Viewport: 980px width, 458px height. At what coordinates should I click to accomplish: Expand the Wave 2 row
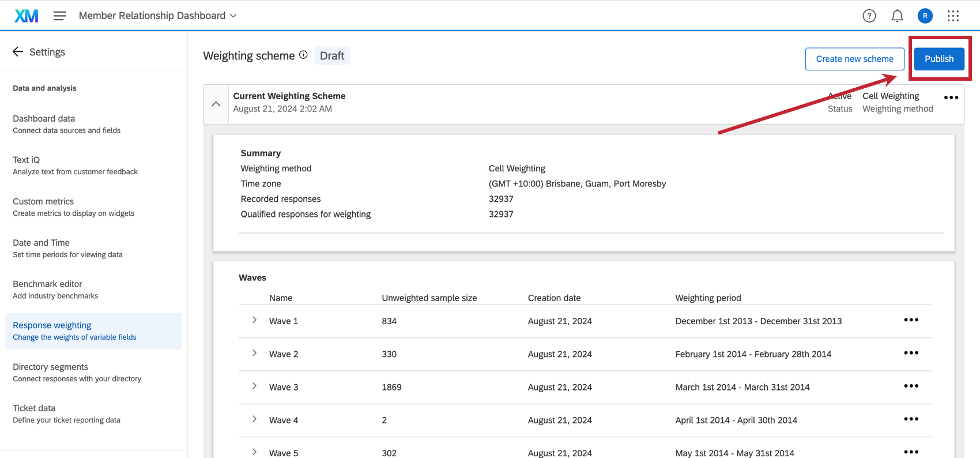pos(254,353)
